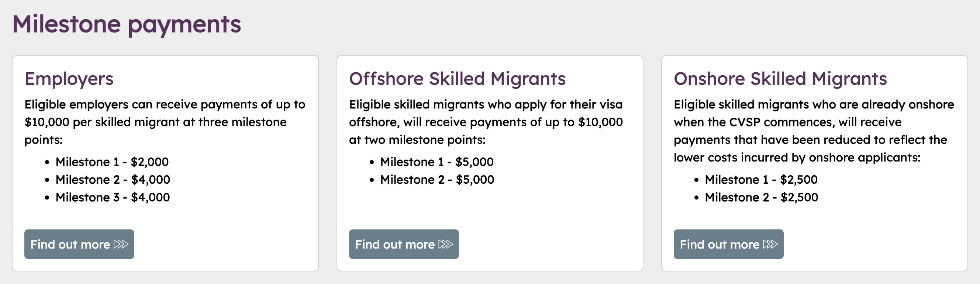The height and width of the screenshot is (284, 980).
Task: Open Find out more for Offshore Skilled Migrants
Action: [403, 244]
